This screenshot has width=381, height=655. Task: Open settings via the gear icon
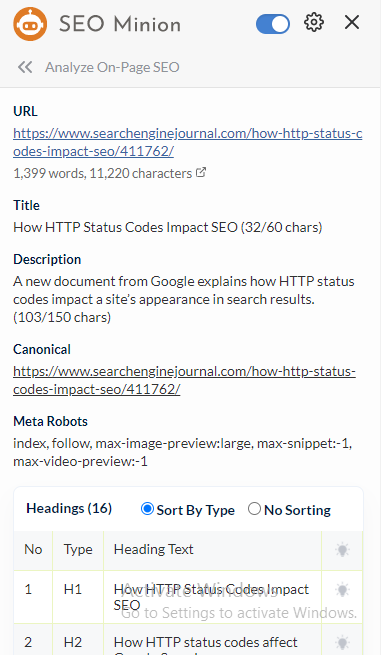pos(314,22)
